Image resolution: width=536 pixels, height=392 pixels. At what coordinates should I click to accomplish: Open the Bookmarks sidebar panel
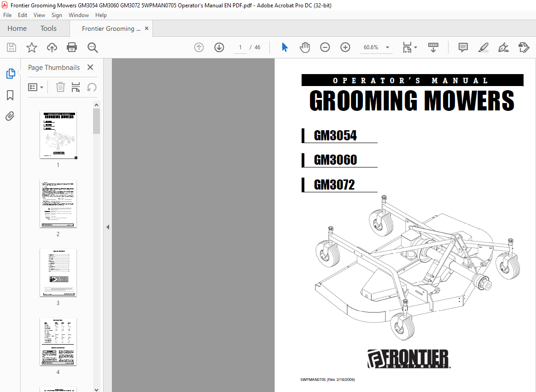(10, 95)
